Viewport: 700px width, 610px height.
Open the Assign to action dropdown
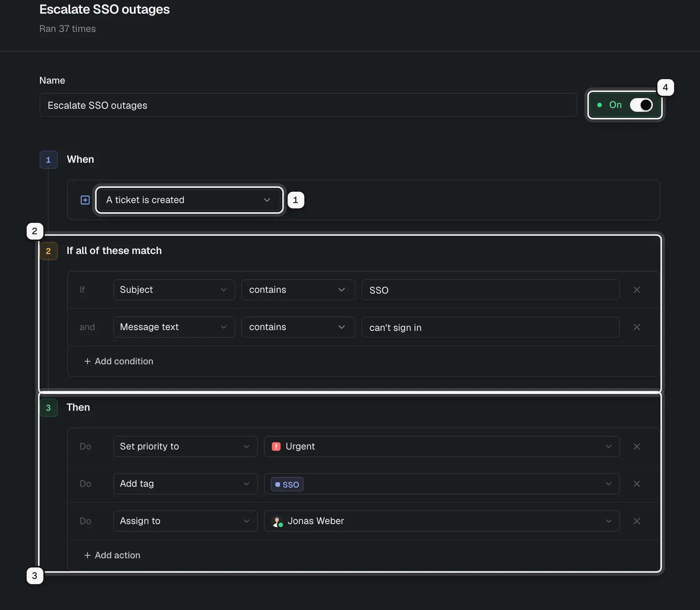(185, 521)
